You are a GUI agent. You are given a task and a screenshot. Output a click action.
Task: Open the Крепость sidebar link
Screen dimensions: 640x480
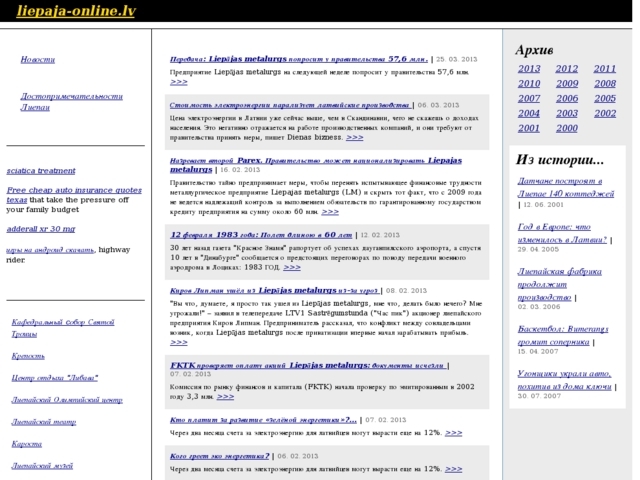coord(28,356)
